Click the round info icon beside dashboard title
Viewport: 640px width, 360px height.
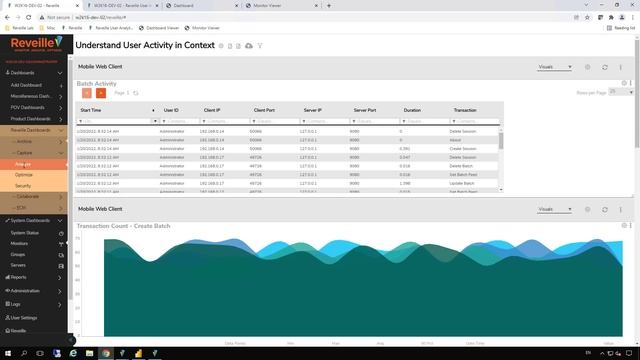pos(221,46)
